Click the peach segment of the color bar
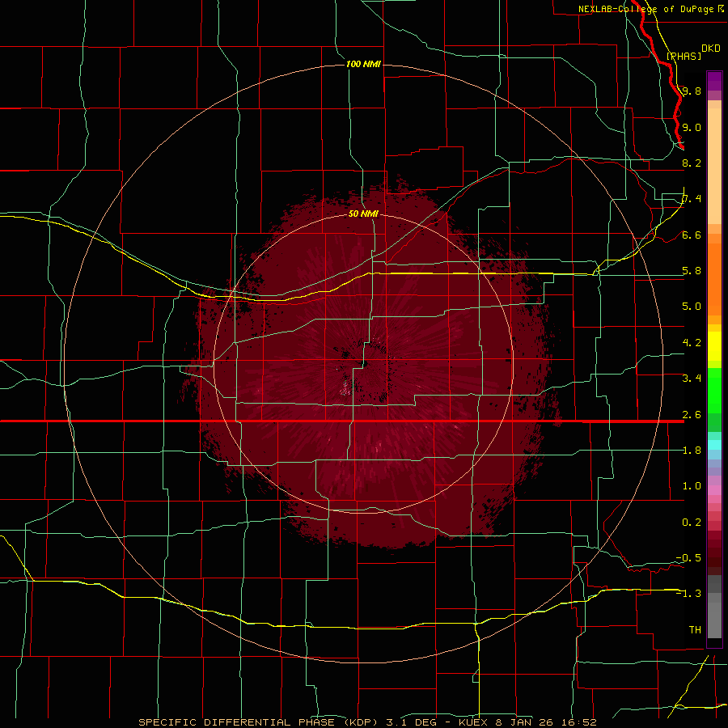 pos(714,166)
